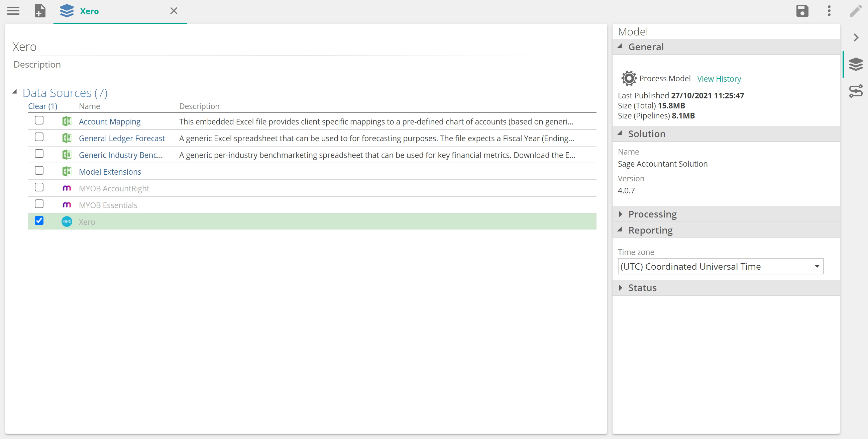Click the Sage Accountant Solution name value
This screenshot has width=868, height=439.
pyautogui.click(x=662, y=164)
